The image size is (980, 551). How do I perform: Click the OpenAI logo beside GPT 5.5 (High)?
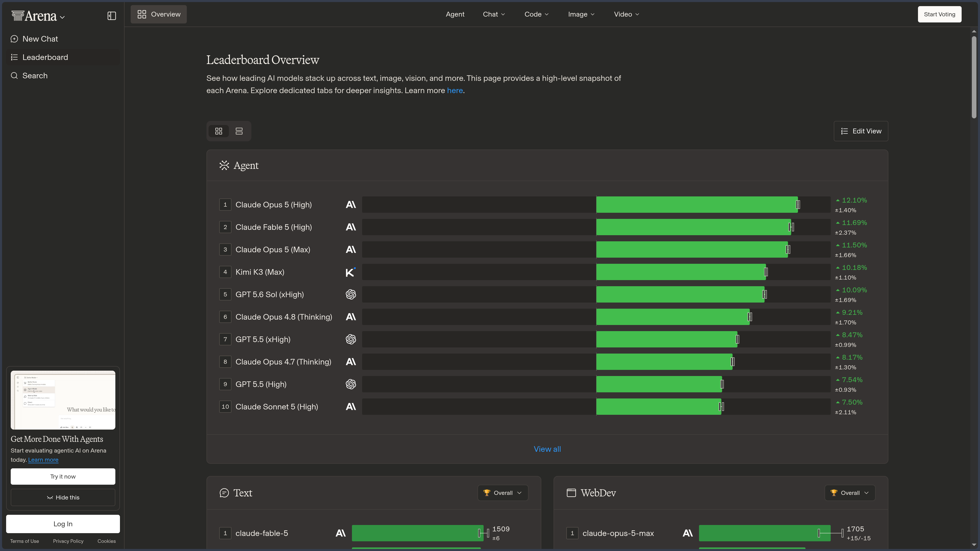pyautogui.click(x=351, y=384)
